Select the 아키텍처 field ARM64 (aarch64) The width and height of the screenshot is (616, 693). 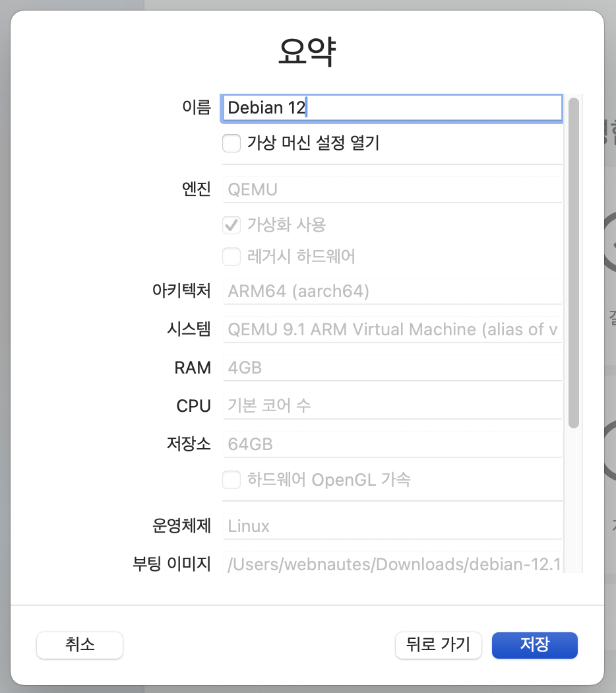tap(392, 291)
